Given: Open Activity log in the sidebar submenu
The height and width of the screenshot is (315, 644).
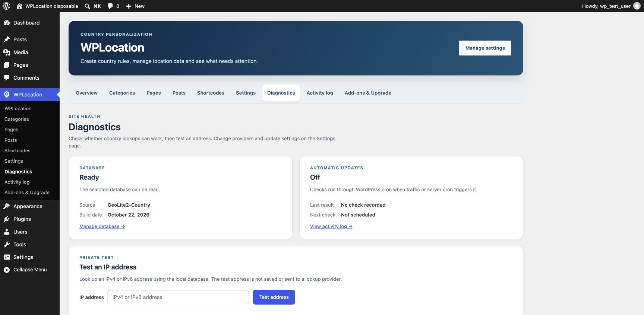Looking at the screenshot, I should (17, 182).
